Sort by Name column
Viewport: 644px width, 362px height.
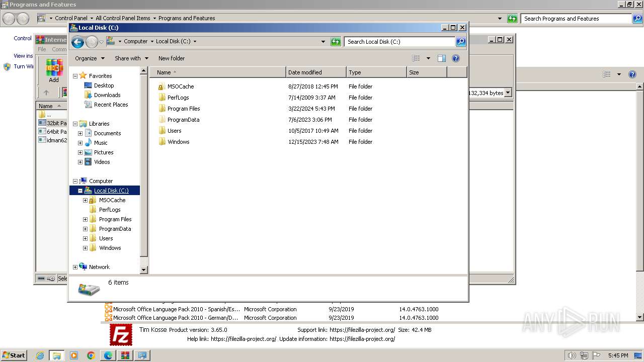coord(218,72)
